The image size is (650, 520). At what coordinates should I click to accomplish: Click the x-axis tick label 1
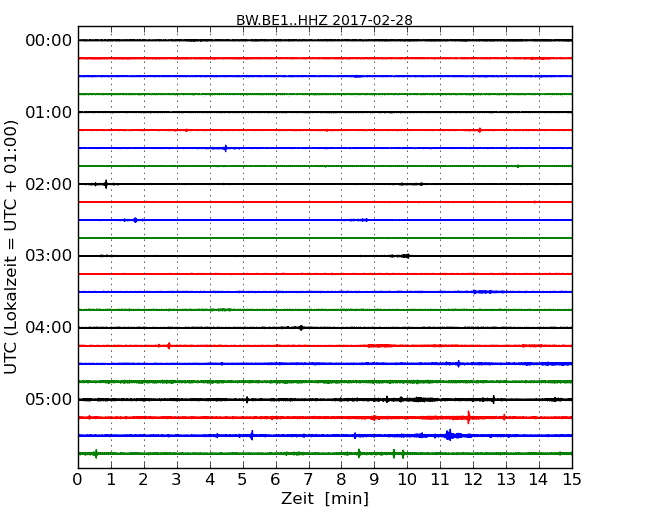111,479
